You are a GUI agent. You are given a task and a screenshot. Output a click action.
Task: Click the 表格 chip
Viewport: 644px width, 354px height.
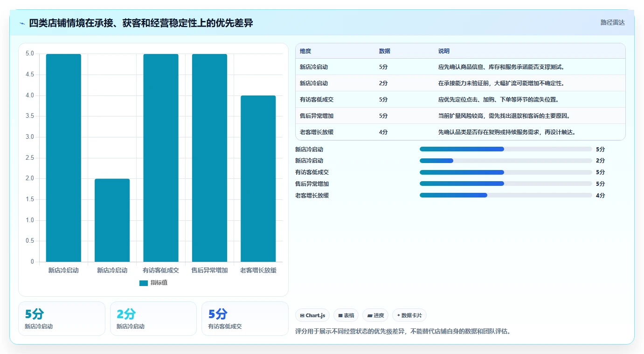click(x=346, y=315)
